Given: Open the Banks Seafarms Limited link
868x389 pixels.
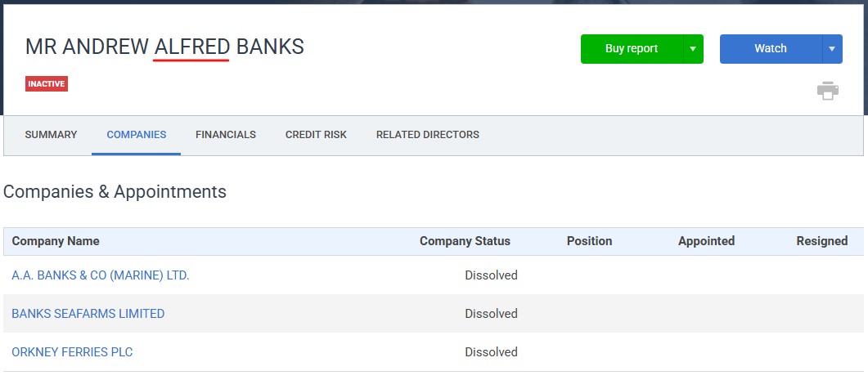Looking at the screenshot, I should 88,314.
